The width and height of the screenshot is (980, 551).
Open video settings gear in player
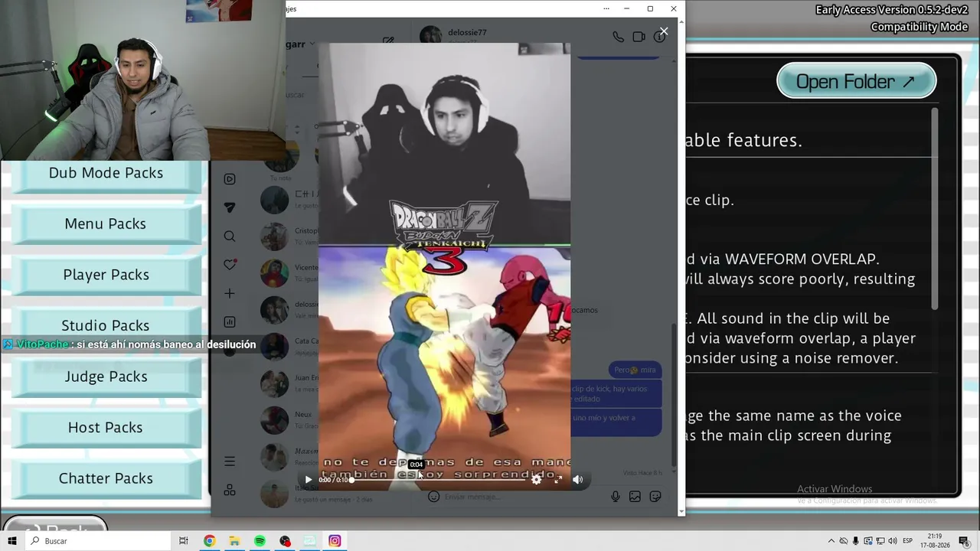[x=536, y=479]
